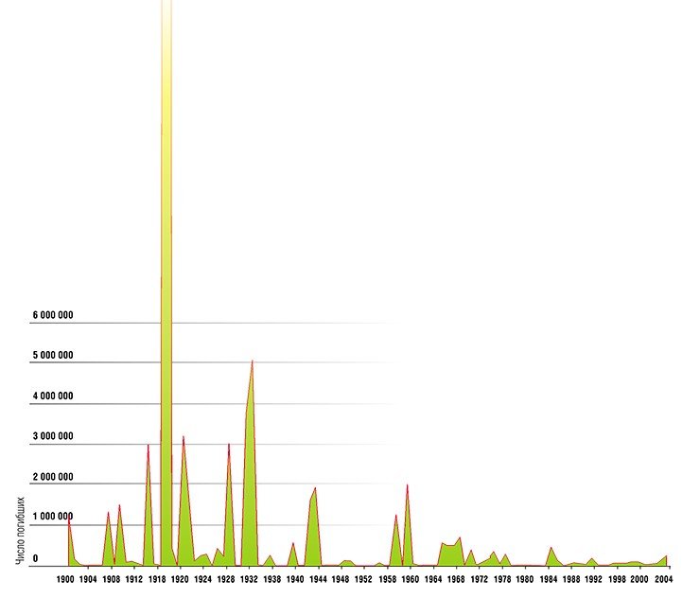Viewport: 700px width, 598px height.
Task: Click the 0 value on vertical axis
Action: [x=35, y=558]
